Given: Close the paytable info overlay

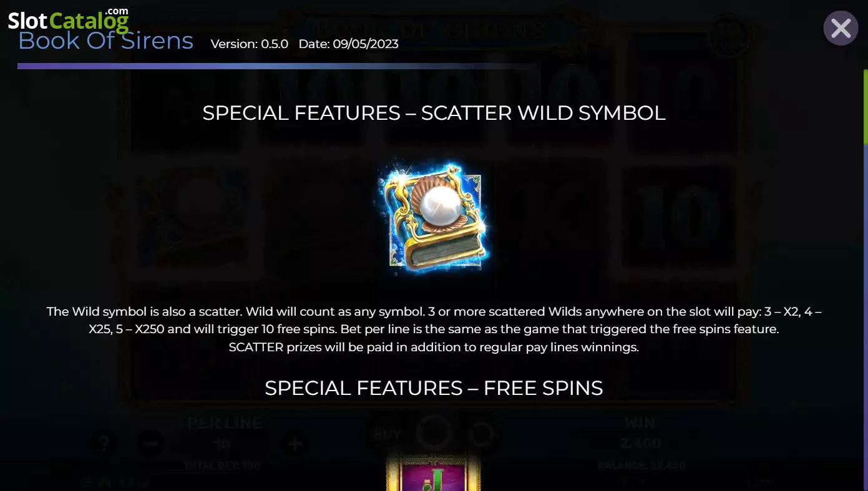Looking at the screenshot, I should pos(841,28).
